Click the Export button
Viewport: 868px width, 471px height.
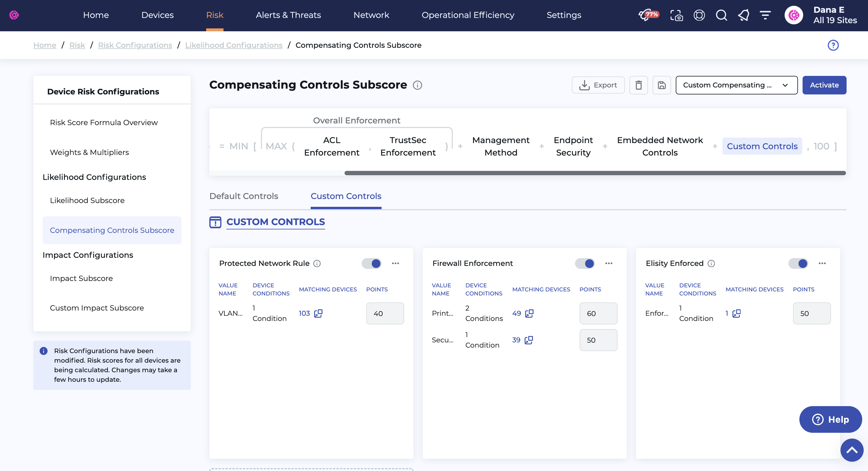pos(598,85)
